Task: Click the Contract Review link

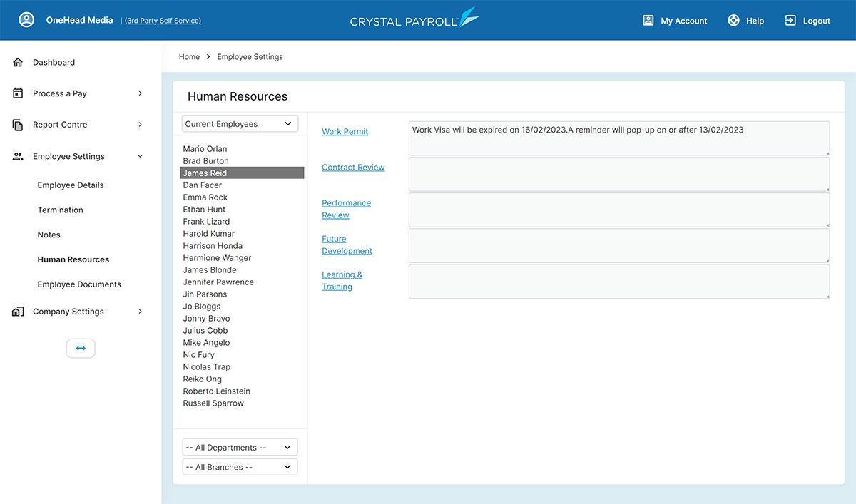Action: click(x=353, y=168)
